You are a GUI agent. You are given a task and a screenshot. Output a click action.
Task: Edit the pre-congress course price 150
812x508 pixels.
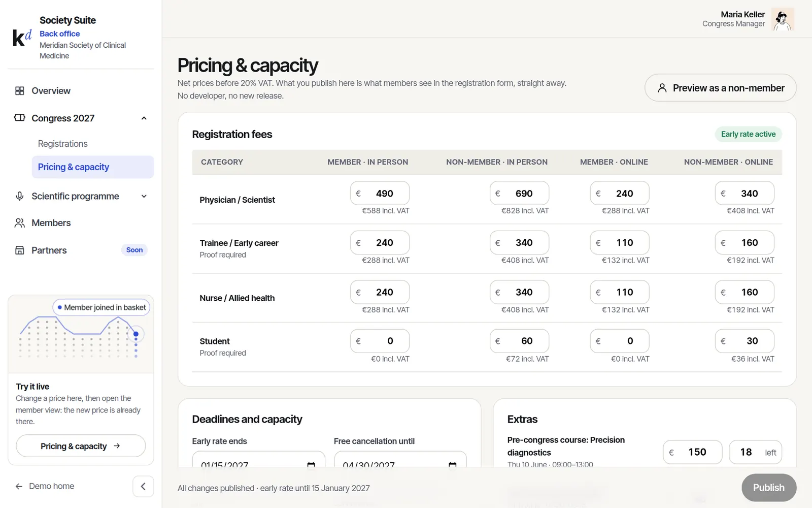coord(692,452)
